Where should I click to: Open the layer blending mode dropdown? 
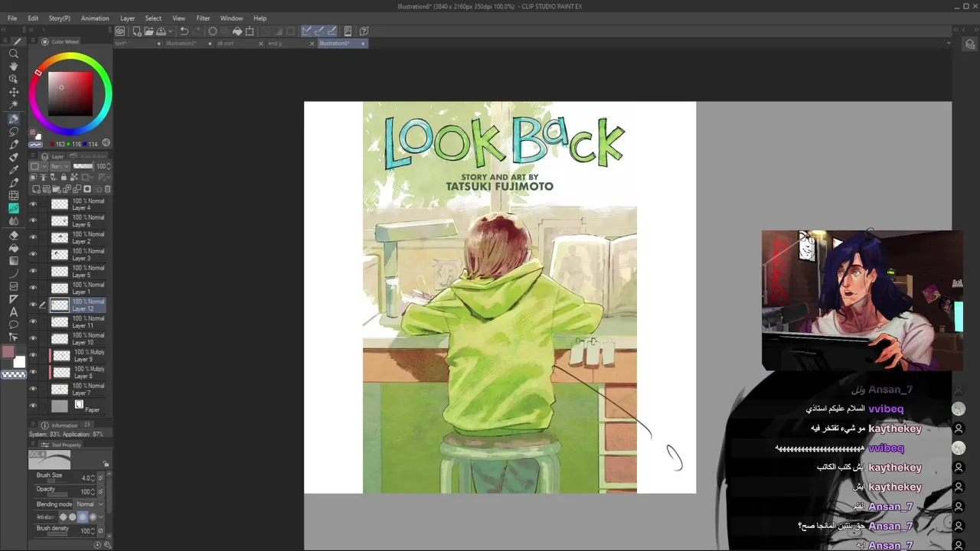pos(60,166)
